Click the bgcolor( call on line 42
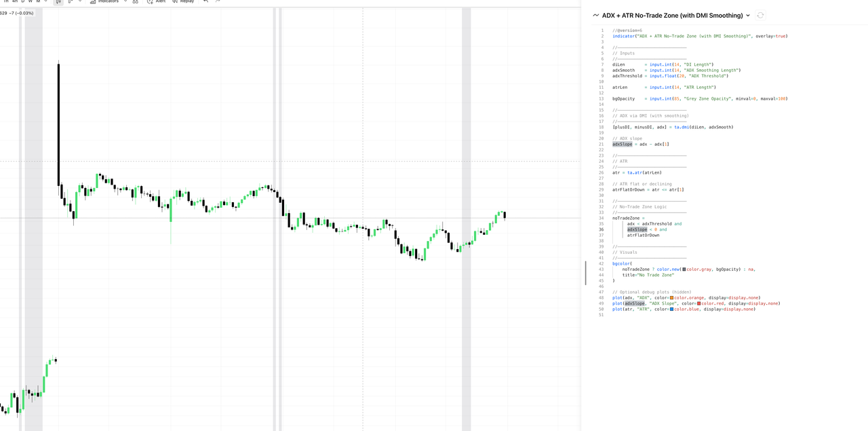 622,264
